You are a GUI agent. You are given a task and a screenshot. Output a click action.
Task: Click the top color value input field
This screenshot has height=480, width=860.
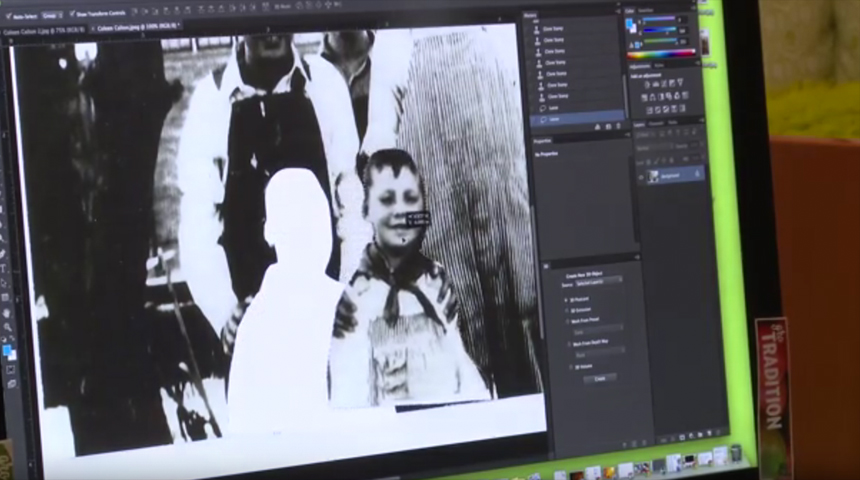coord(682,20)
